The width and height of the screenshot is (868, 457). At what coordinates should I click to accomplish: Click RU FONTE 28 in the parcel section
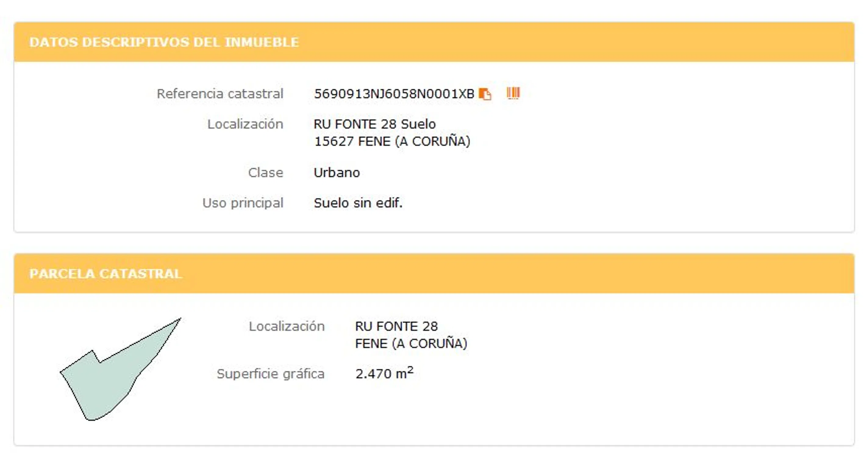pyautogui.click(x=396, y=326)
